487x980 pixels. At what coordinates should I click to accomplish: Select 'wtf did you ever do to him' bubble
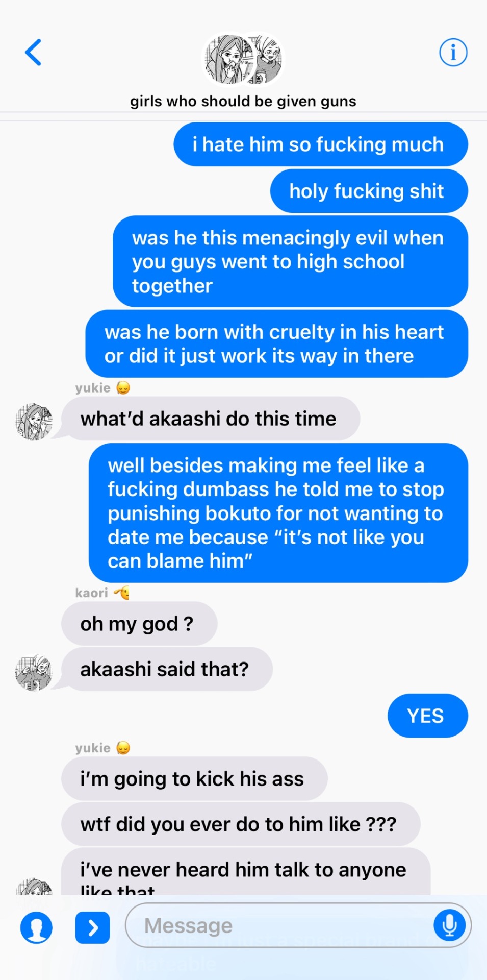click(241, 824)
